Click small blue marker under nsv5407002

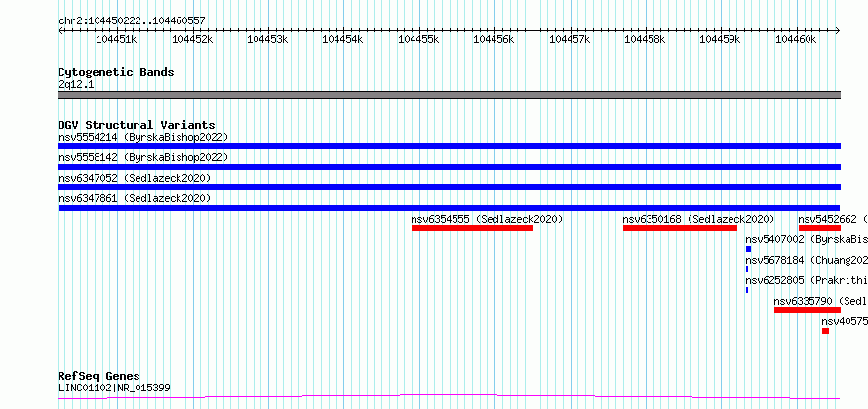click(x=748, y=249)
